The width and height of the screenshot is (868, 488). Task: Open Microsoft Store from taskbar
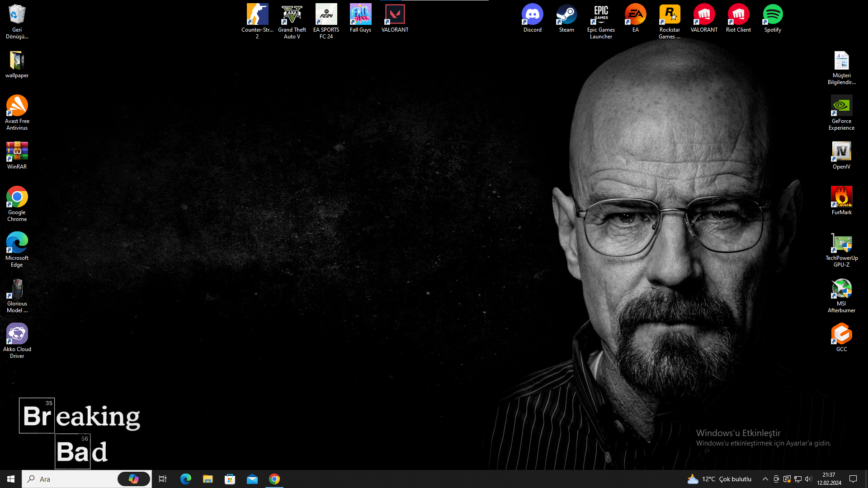coord(230,479)
